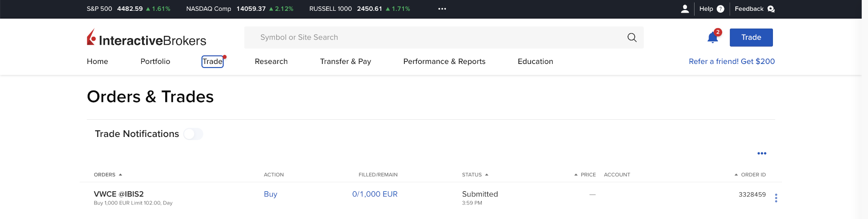Click the notification bell icon
868x219 pixels.
(x=712, y=38)
